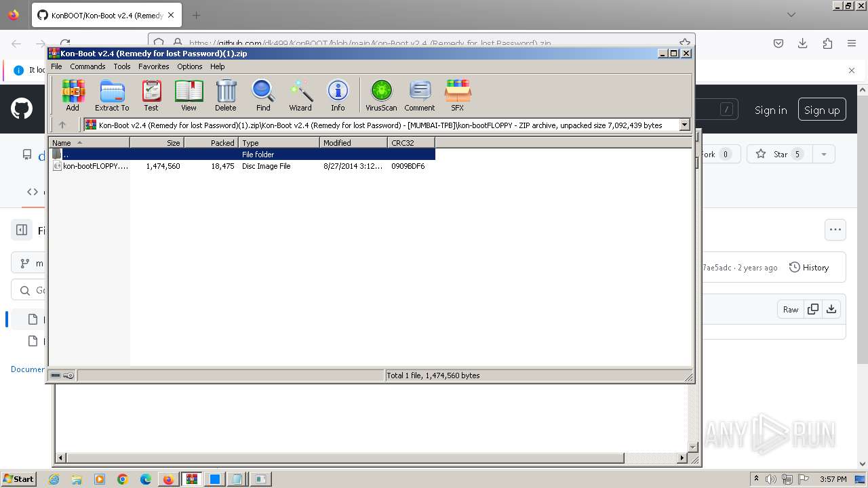Sort by Modified column header
The height and width of the screenshot is (488, 868).
pyautogui.click(x=354, y=142)
